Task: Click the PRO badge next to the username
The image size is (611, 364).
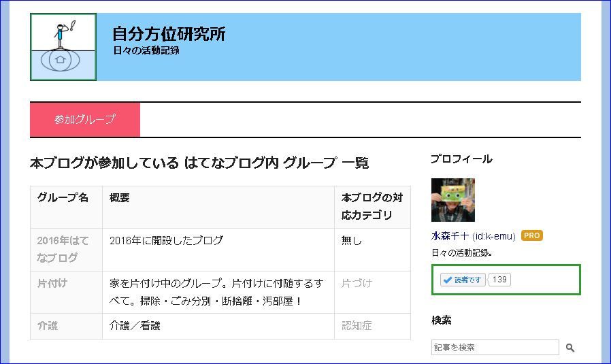Action: pos(532,235)
